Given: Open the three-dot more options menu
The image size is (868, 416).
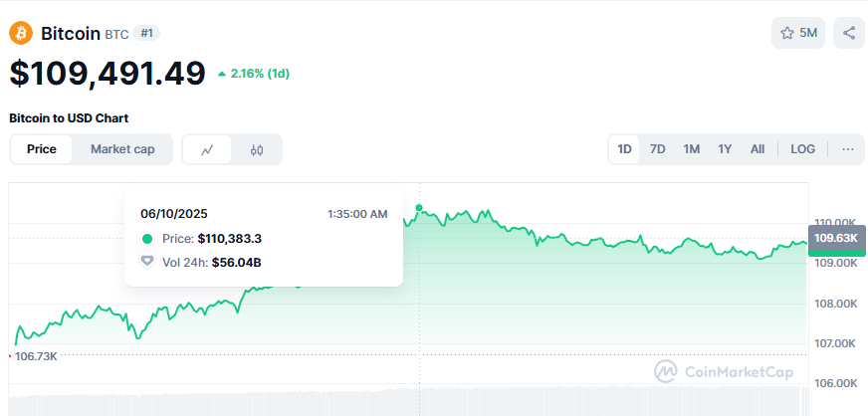Looking at the screenshot, I should point(848,149).
